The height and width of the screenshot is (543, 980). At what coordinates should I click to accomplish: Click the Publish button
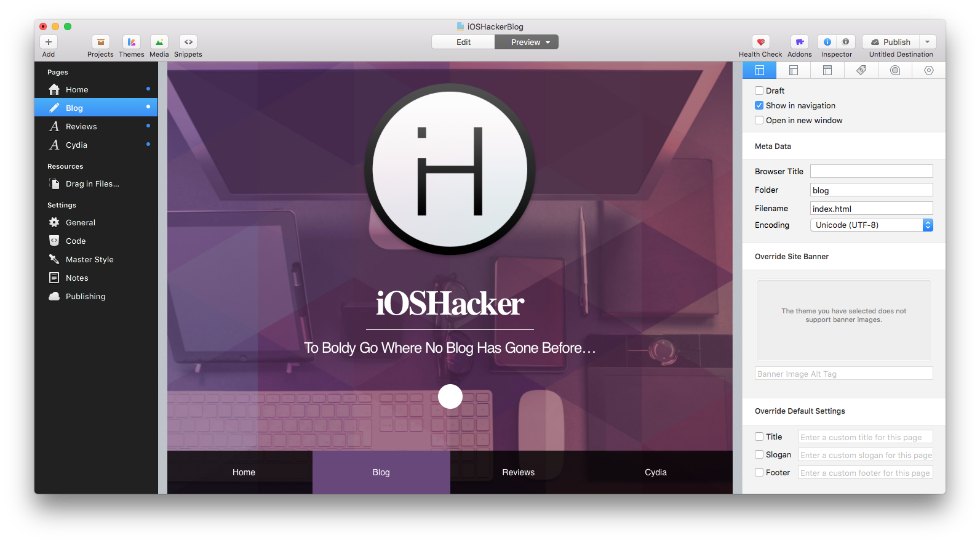pyautogui.click(x=891, y=42)
